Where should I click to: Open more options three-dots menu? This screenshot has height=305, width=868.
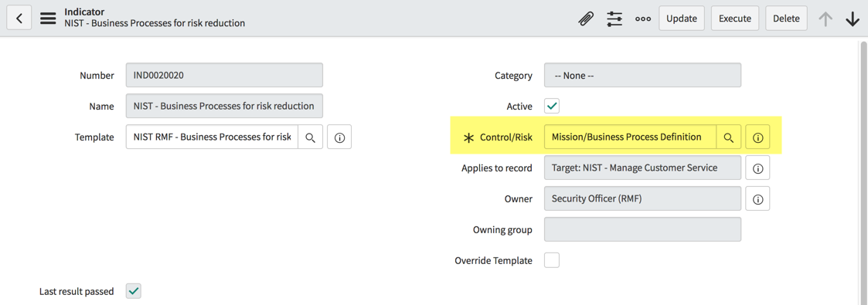tap(643, 19)
